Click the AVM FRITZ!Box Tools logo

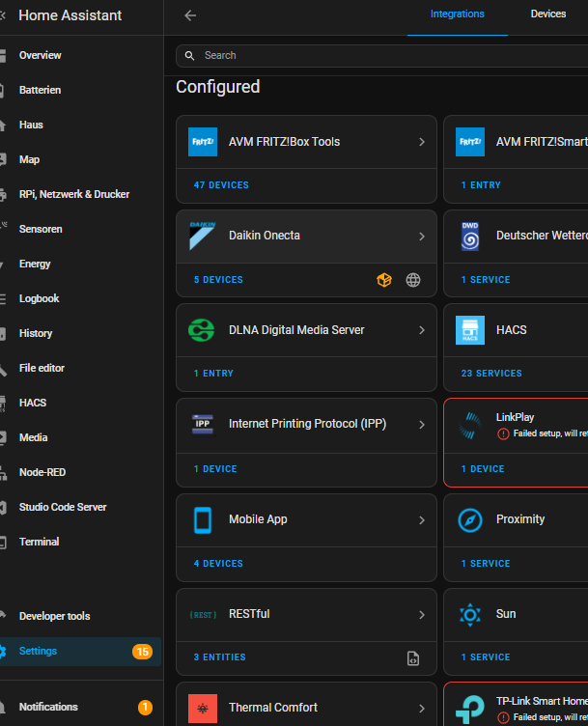[203, 142]
